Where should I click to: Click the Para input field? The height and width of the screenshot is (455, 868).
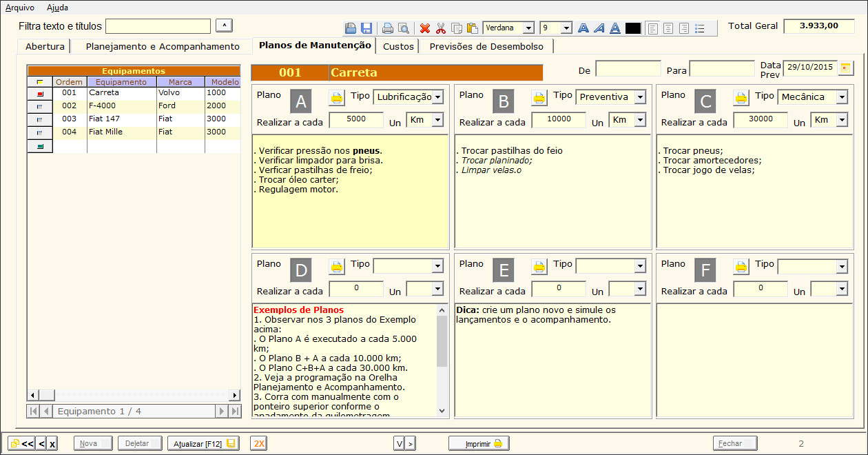(722, 68)
